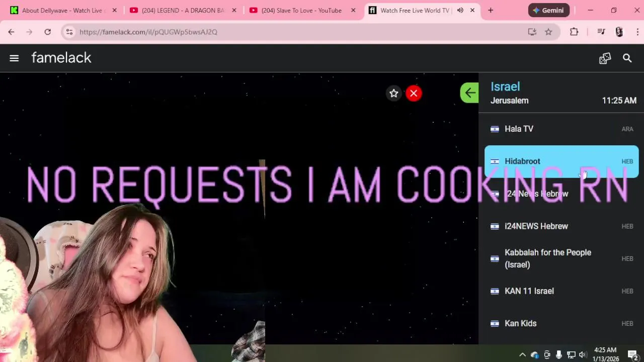Select the i24NEWS Hebrew channel
Viewport: 644px width, 362px height.
[x=561, y=226]
